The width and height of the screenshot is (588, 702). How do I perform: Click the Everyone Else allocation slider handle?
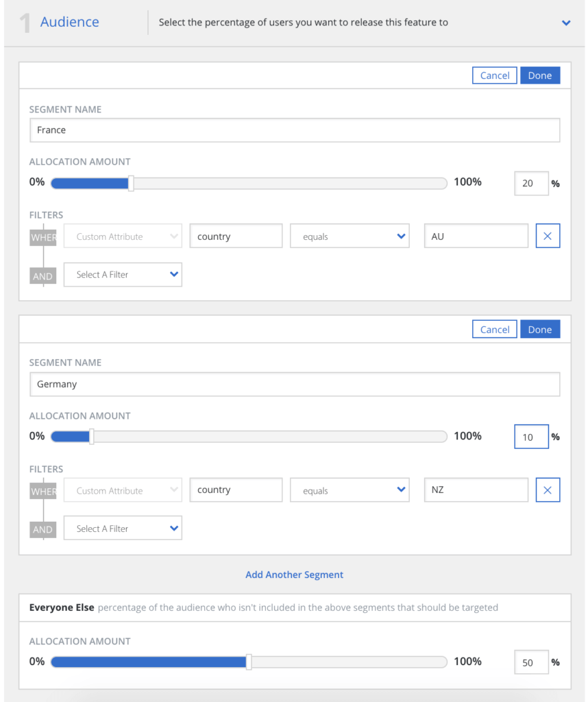click(x=248, y=662)
